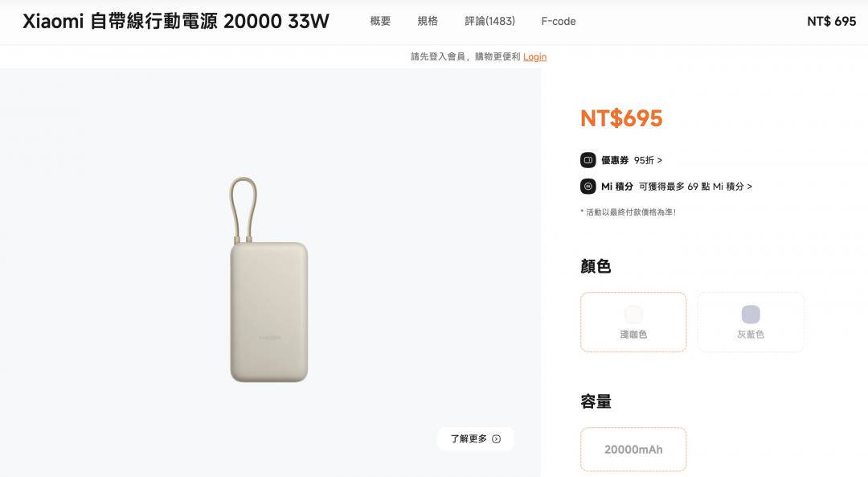Click the NT$ 695 price in header
Screen dimensions: 868x477
pos(832,22)
